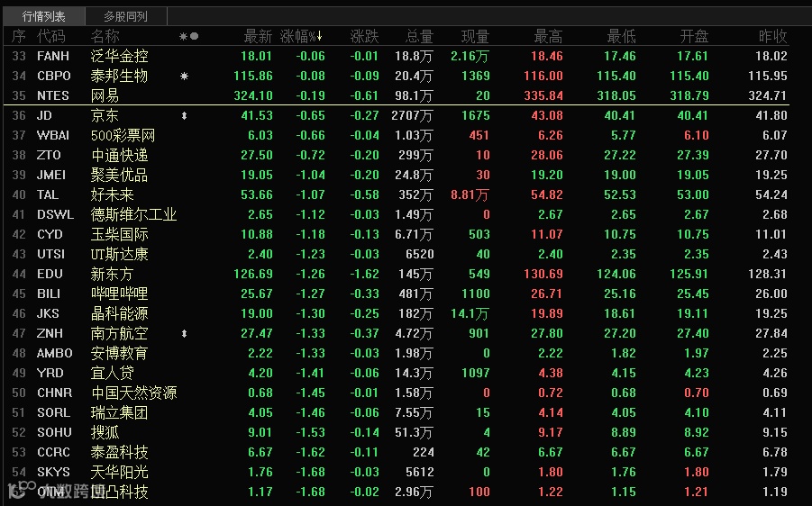Viewport: 812px width, 506px height.
Task: Select the stock name 中通快递
Action: coord(119,155)
